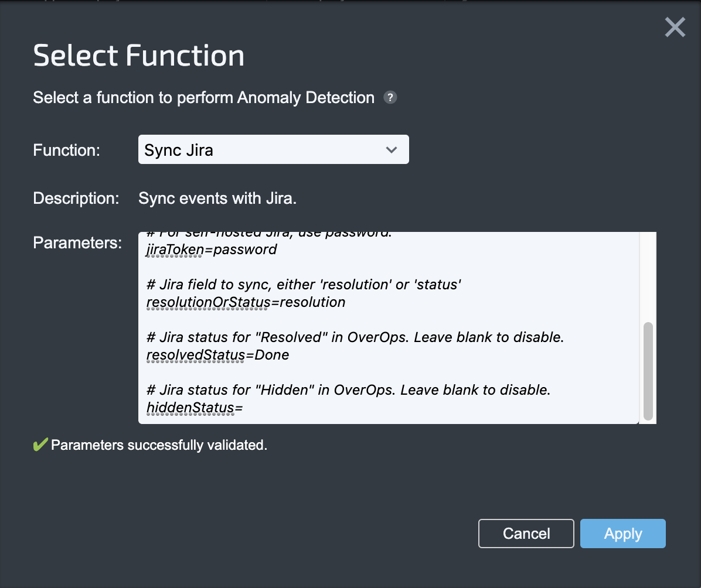Click the Function dropdown chevron arrow
This screenshot has height=588, width=701.
click(x=392, y=150)
